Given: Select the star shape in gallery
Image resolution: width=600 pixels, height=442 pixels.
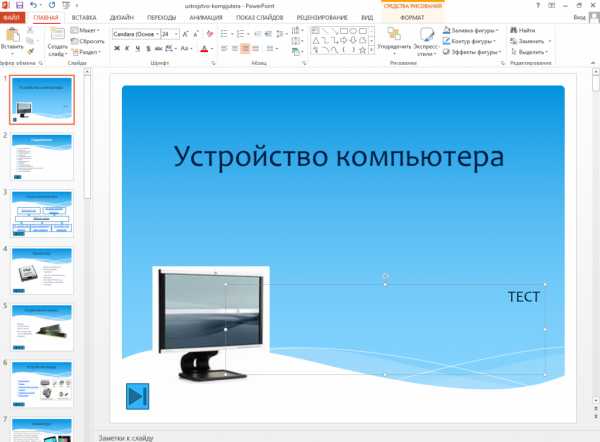Looking at the screenshot, I should (x=362, y=50).
